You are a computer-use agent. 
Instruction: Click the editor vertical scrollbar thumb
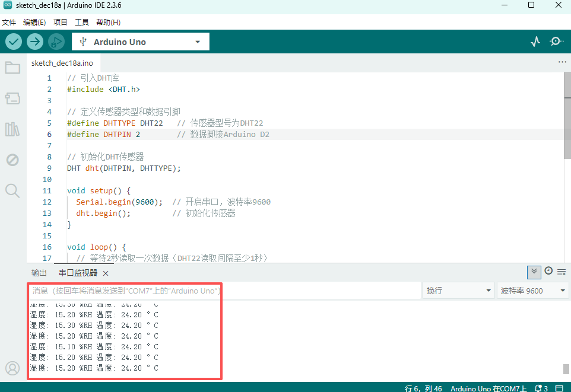pyautogui.click(x=567, y=116)
